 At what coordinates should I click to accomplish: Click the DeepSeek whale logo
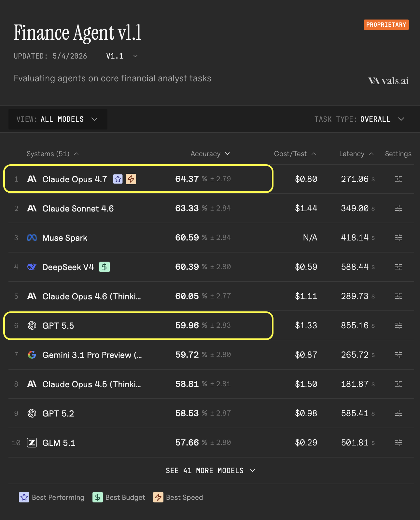pos(32,267)
